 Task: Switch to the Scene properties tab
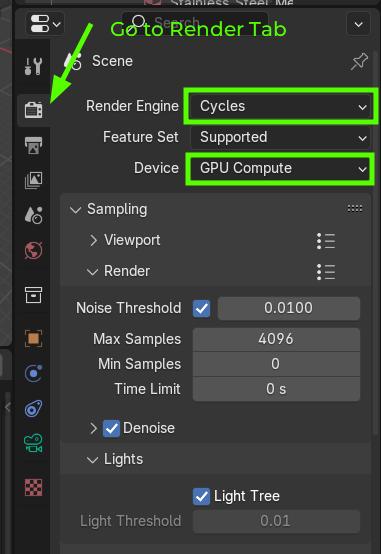point(34,215)
